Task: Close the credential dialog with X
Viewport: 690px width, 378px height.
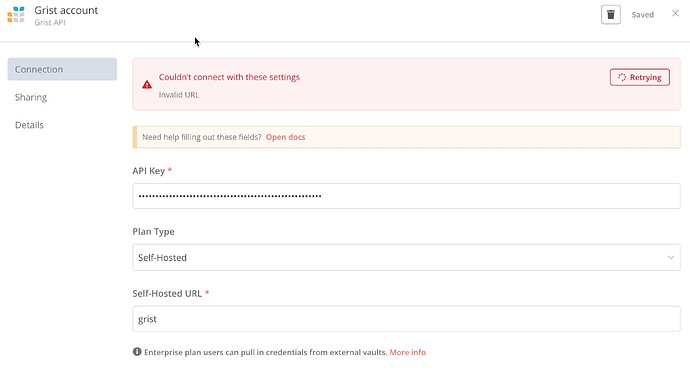Action: [675, 14]
